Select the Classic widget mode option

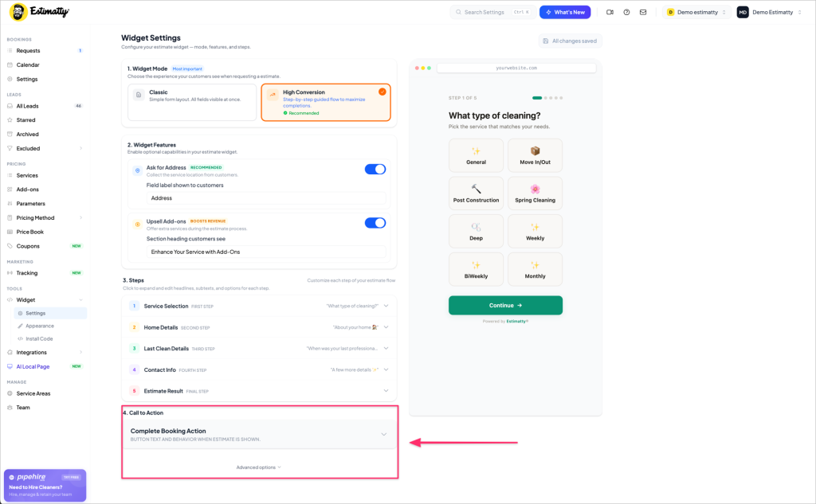click(x=192, y=103)
